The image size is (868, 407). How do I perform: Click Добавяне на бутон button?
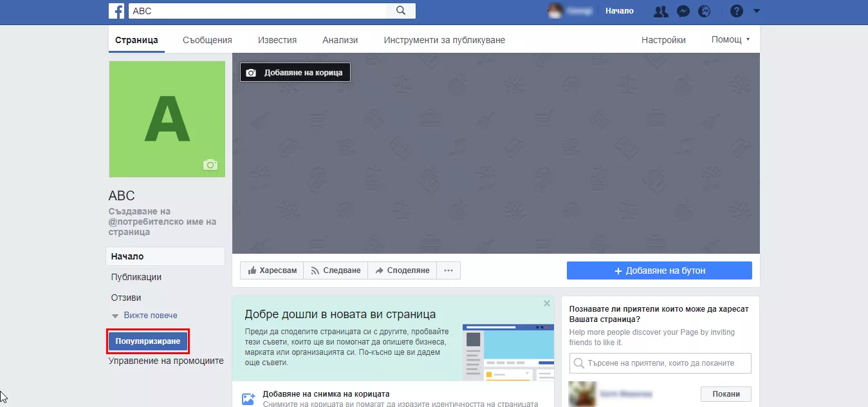click(660, 270)
